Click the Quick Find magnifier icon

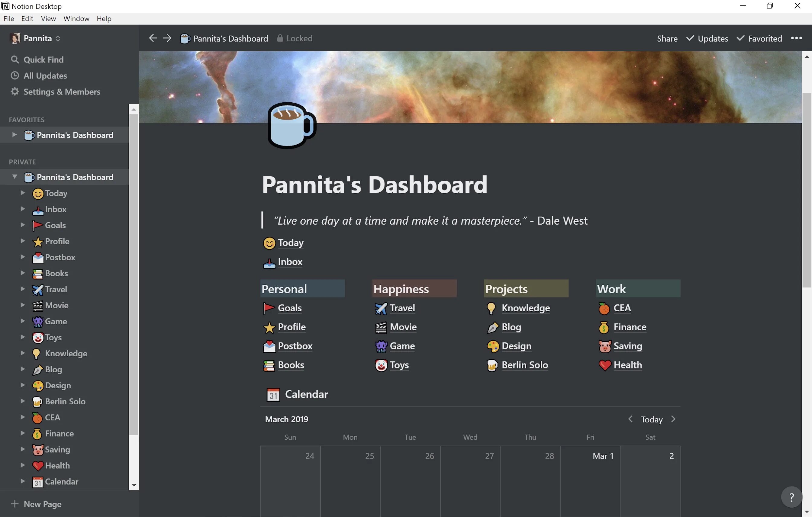(14, 60)
